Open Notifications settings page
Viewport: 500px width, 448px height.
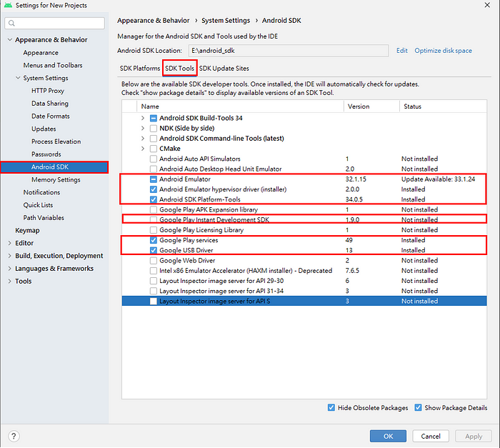pos(41,192)
